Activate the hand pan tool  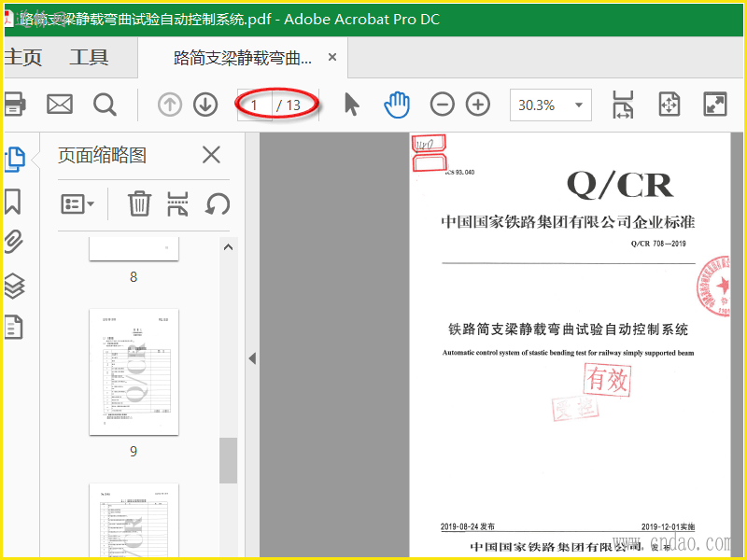(397, 105)
